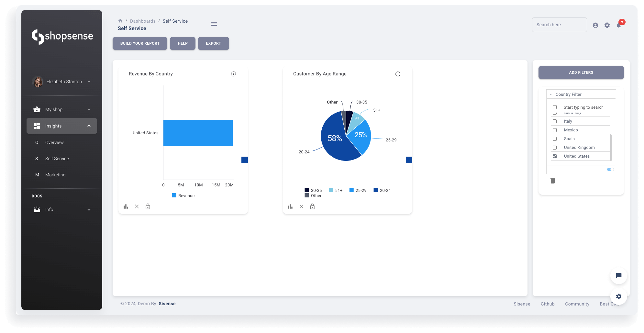Viewport: 644px width, 333px height.
Task: Remove the Customer By Age Range widget
Action: 301,206
